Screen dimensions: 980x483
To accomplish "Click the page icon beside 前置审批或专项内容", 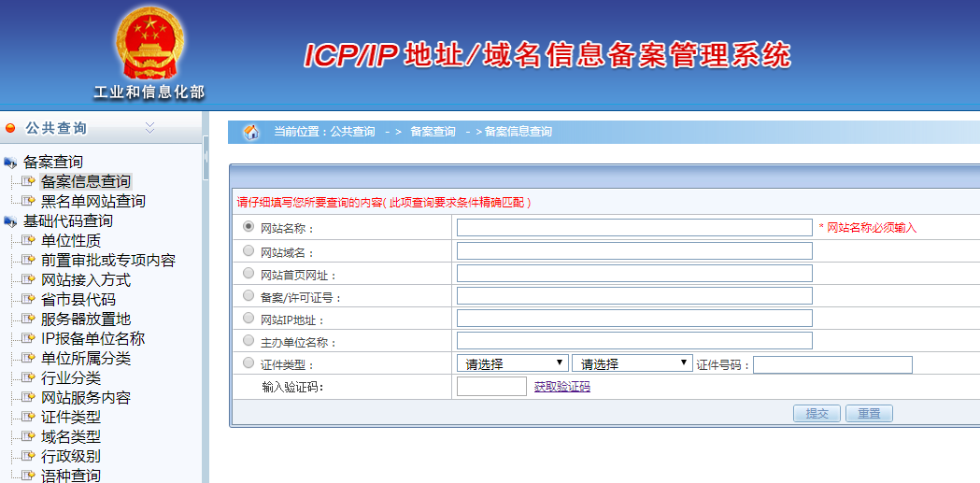I will [28, 260].
